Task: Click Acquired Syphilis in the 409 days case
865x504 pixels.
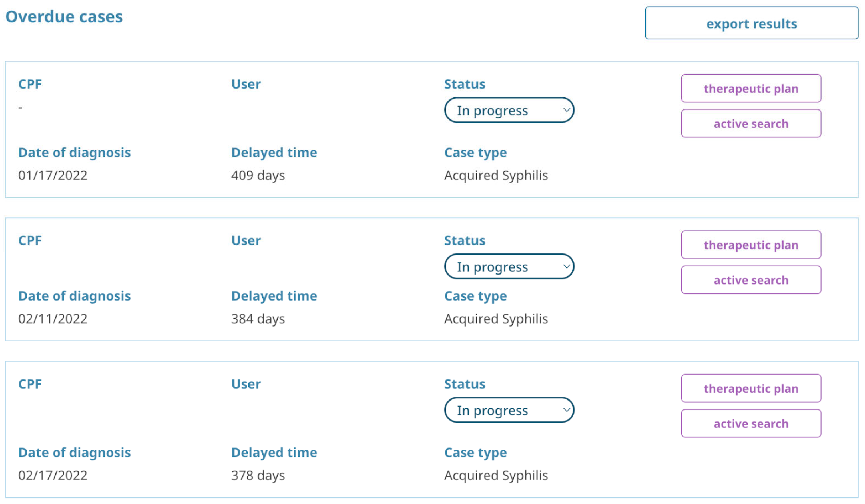Action: pyautogui.click(x=496, y=175)
